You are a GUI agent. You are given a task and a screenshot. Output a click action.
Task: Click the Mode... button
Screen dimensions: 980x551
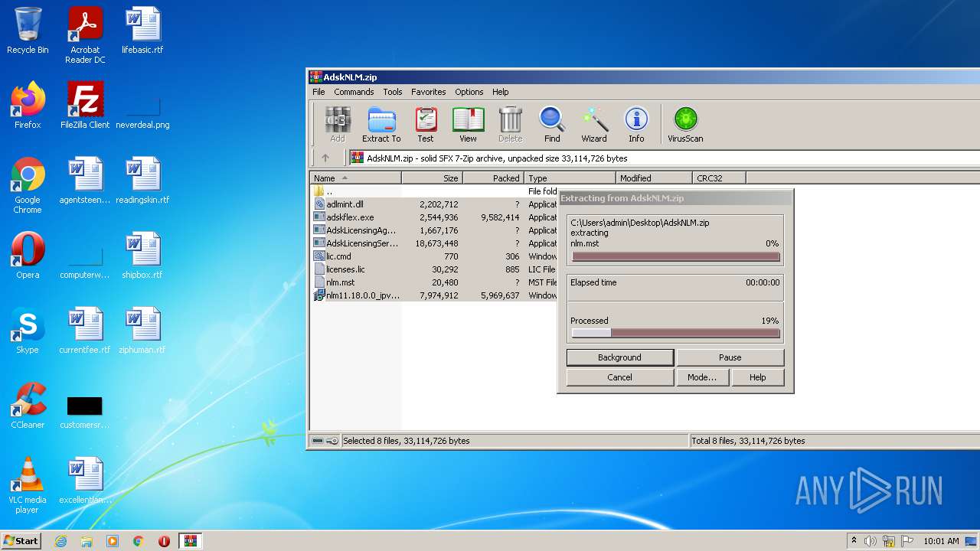pos(702,377)
